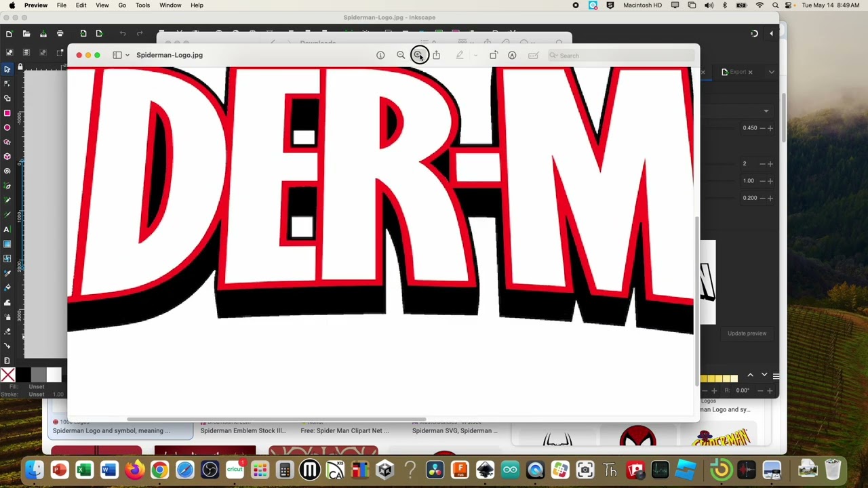Select Inkscape Selector arrow tool

[x=7, y=68]
